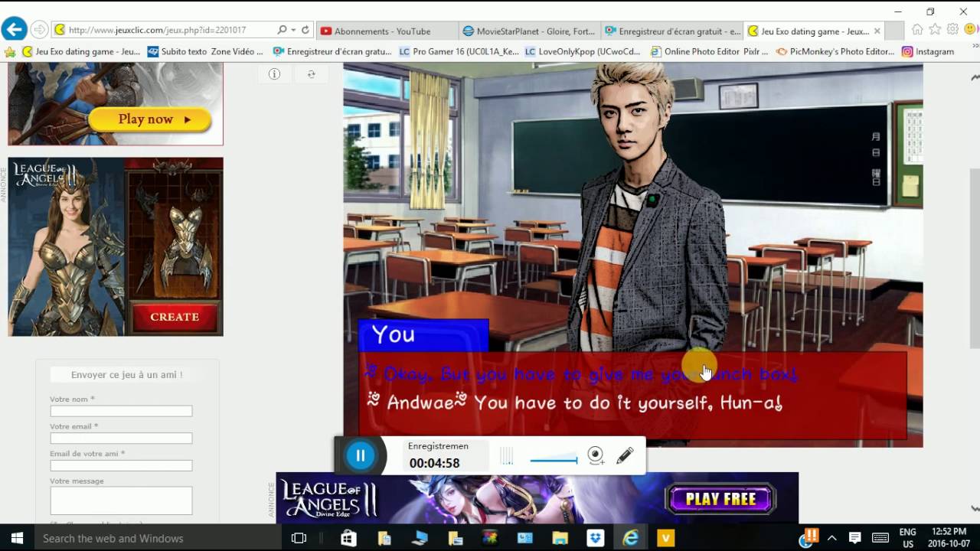Switch to MovieStarPlanet tab
Viewport: 980px width, 551px height.
(x=528, y=31)
